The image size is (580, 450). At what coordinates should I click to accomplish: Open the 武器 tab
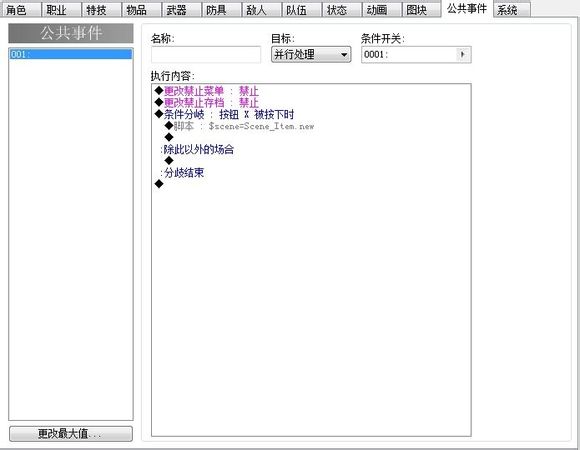tap(181, 10)
